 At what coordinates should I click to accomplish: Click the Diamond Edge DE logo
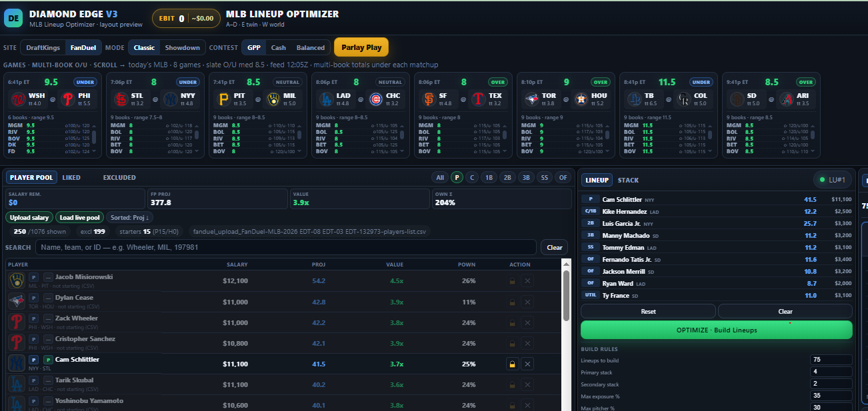click(x=13, y=18)
